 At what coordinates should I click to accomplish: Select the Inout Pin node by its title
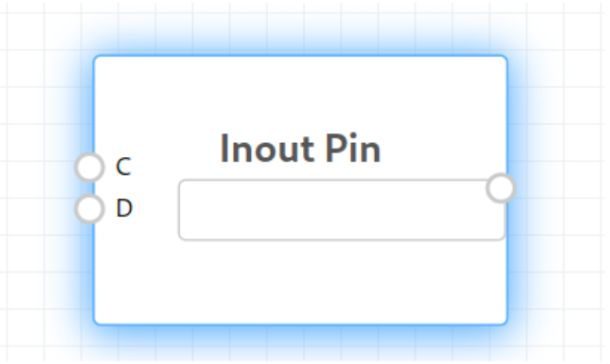300,149
